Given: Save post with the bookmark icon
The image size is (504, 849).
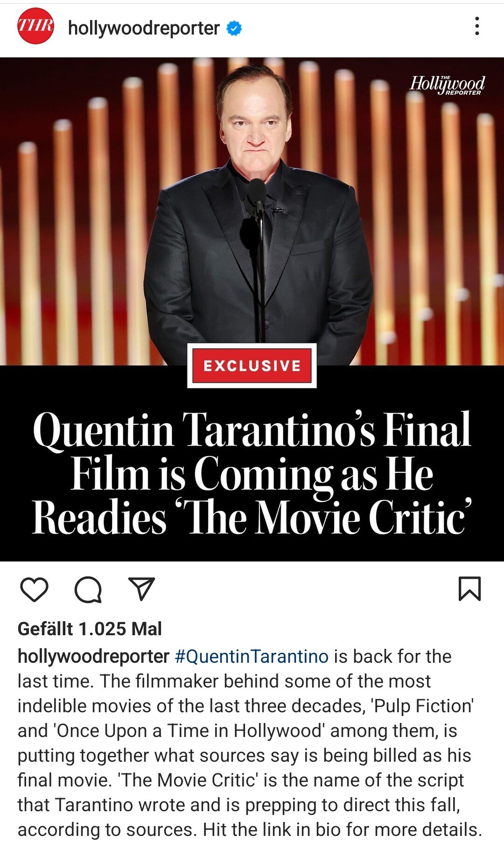Looking at the screenshot, I should 469,589.
